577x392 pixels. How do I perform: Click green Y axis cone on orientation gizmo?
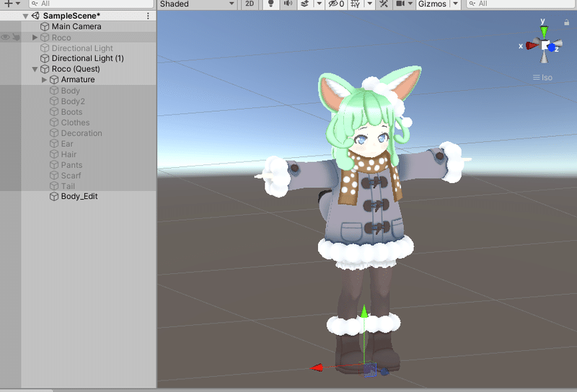pos(544,32)
